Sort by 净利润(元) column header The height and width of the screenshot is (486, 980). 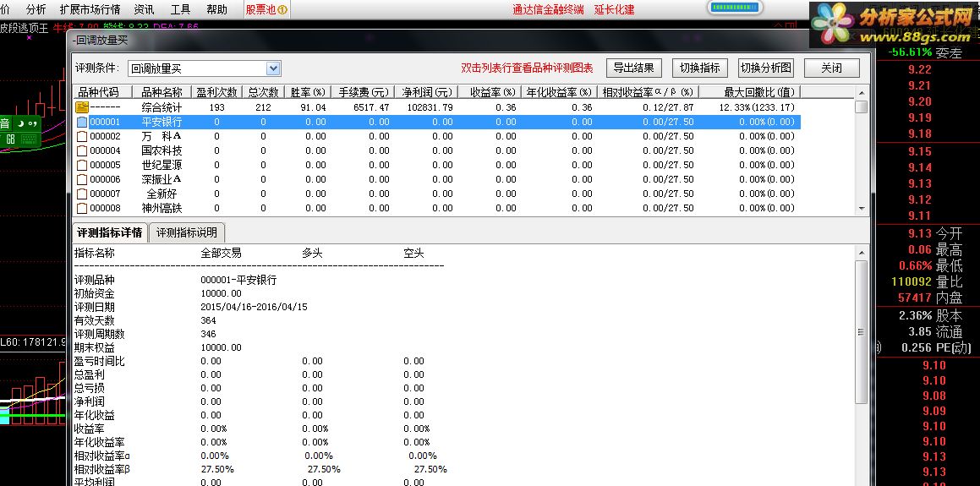428,92
